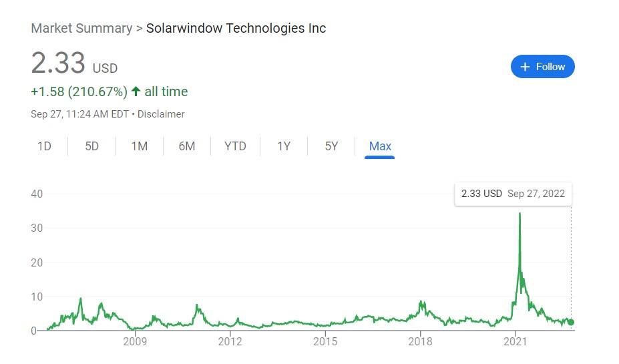The width and height of the screenshot is (619, 364).
Task: Click the 2.33 USD chart tooltip
Action: point(513,194)
